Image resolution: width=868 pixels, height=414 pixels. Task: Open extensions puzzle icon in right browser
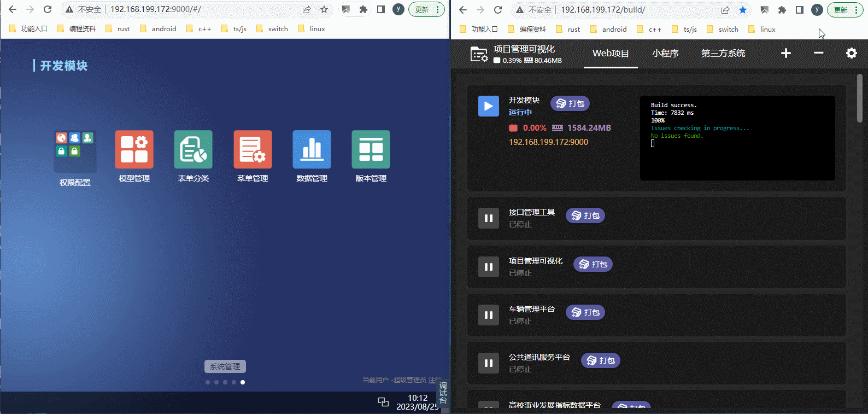coord(782,9)
